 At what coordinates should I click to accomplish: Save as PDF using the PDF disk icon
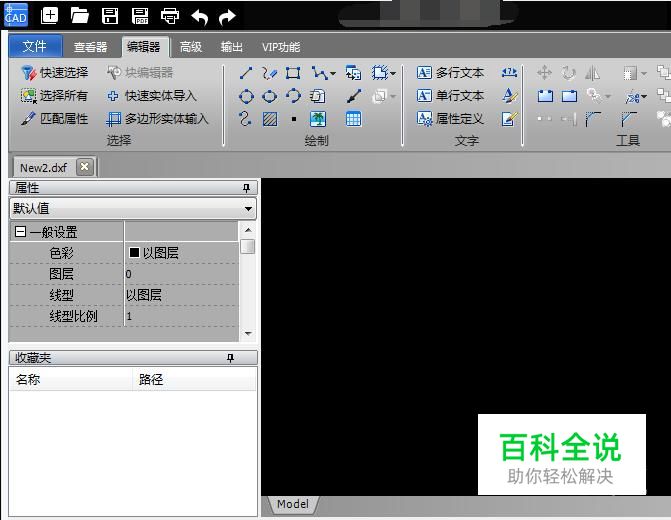point(140,16)
